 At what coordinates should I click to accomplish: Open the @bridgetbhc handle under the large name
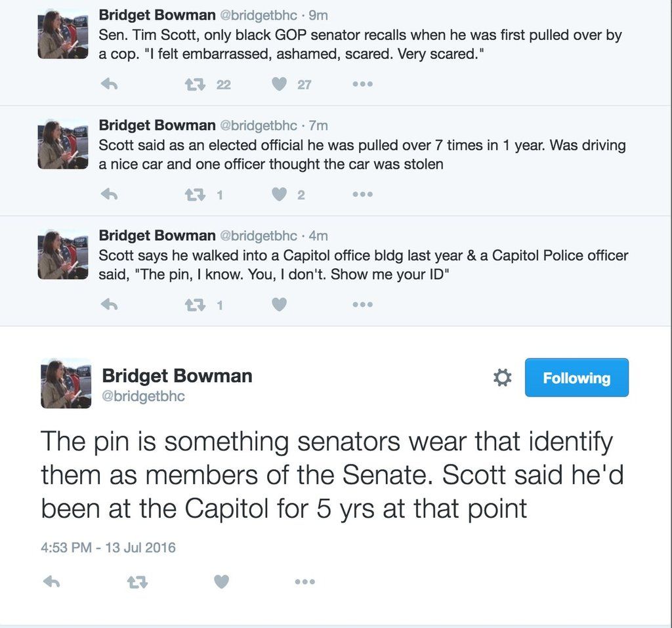[x=143, y=396]
